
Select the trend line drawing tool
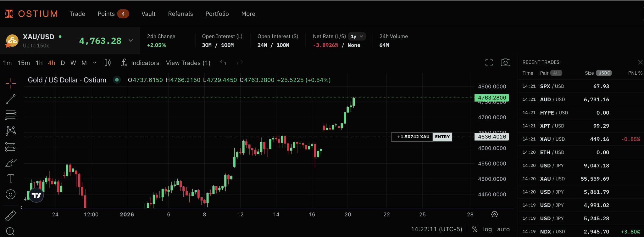coord(10,99)
